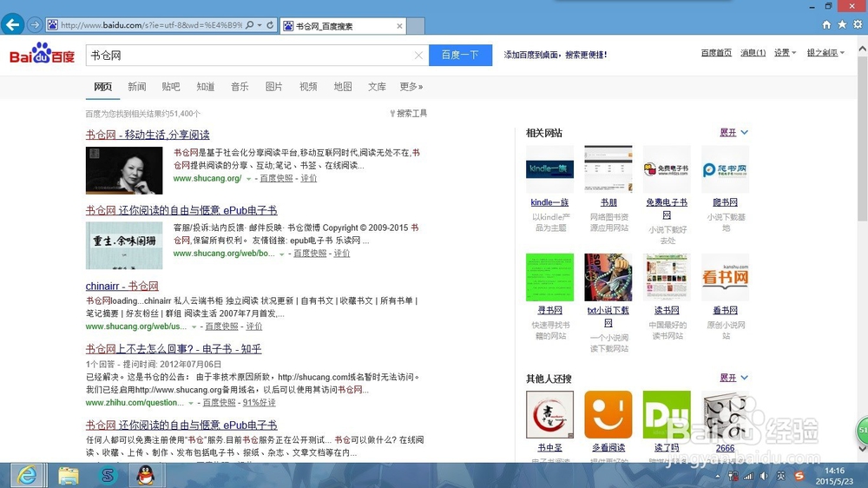Open the 知乎 result 书仓网上不去怎么回事

pos(174,349)
